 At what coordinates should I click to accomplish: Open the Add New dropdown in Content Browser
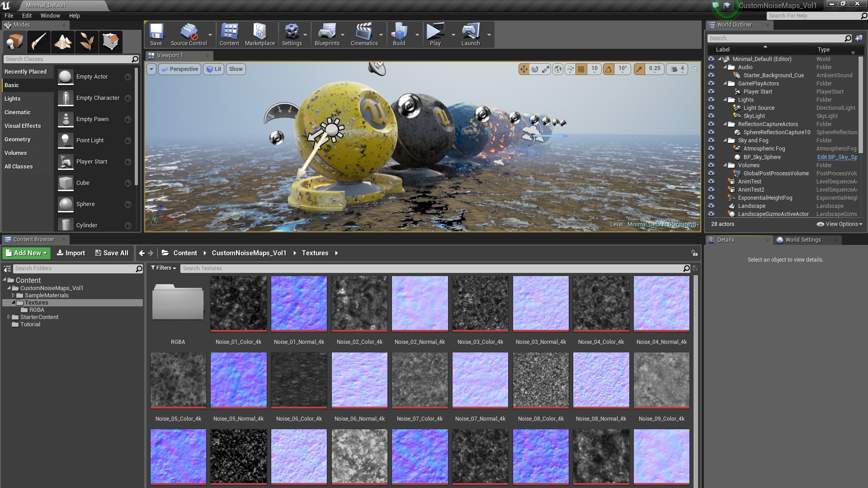[26, 253]
